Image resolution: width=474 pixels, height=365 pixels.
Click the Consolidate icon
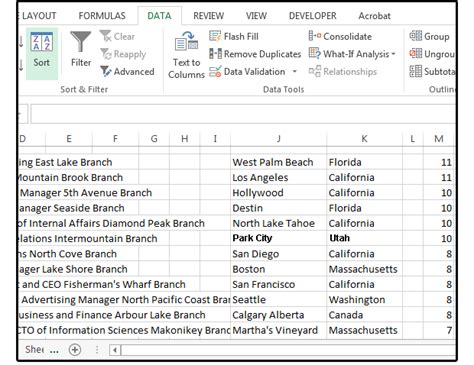tap(314, 36)
